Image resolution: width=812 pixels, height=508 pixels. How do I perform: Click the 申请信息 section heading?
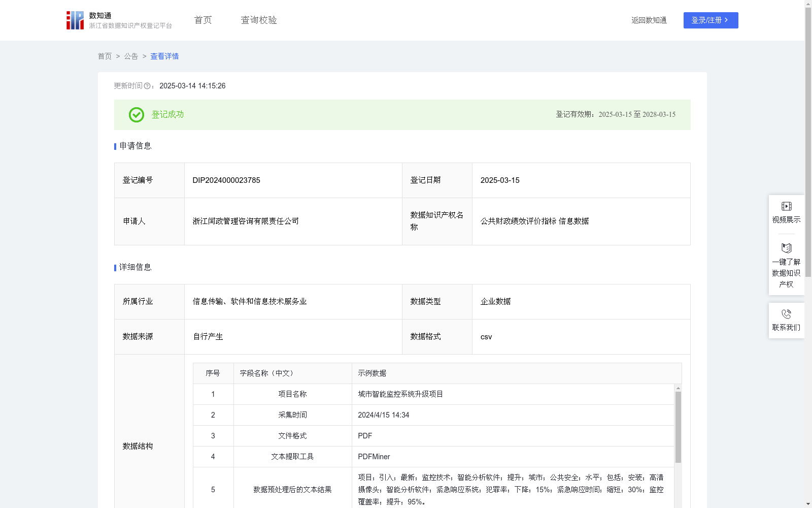135,146
